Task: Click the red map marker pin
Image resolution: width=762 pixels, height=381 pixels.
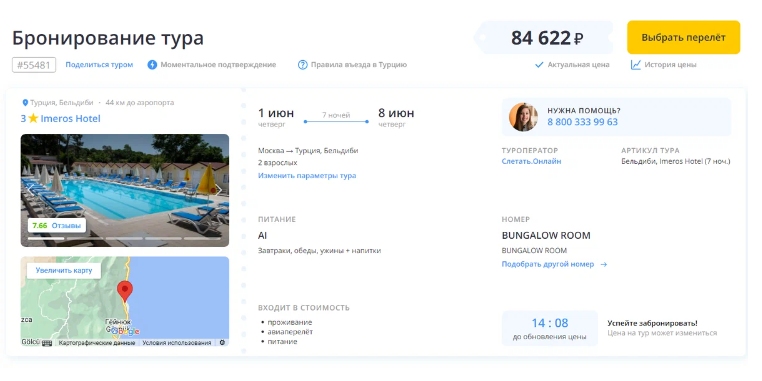Action: 125,292
